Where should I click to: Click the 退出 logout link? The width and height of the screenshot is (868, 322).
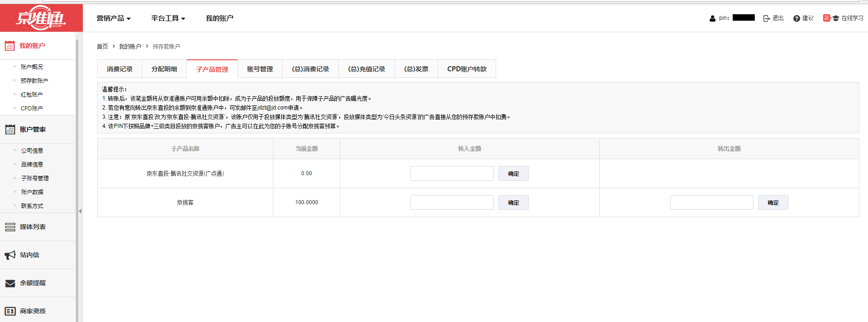click(x=778, y=18)
